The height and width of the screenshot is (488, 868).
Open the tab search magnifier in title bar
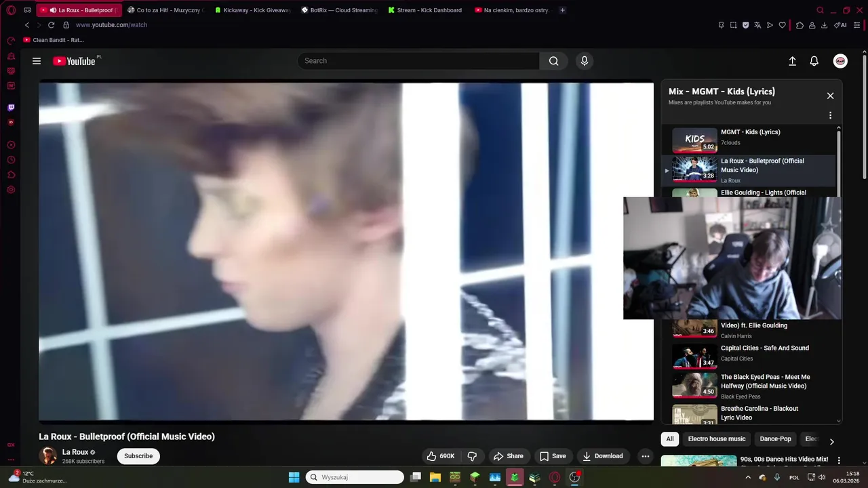pos(820,10)
